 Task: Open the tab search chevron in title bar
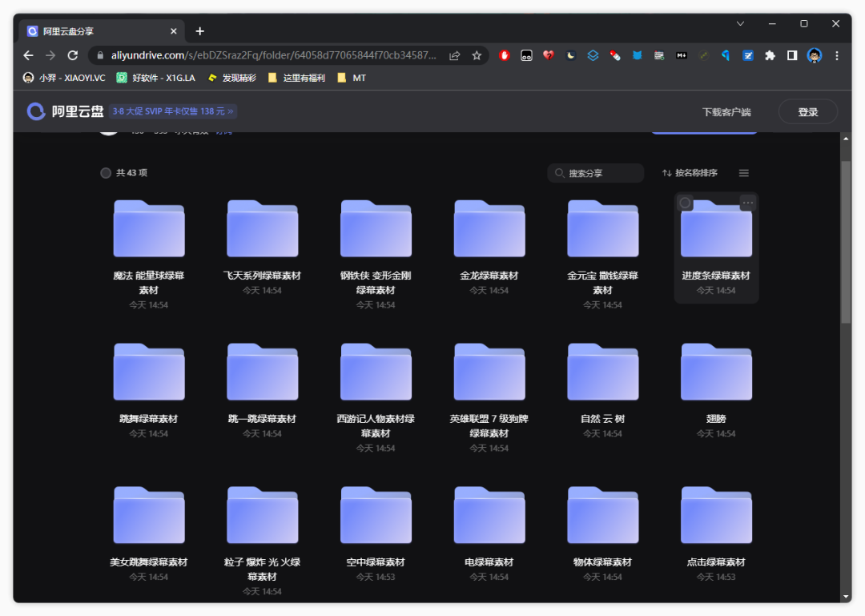(x=740, y=24)
